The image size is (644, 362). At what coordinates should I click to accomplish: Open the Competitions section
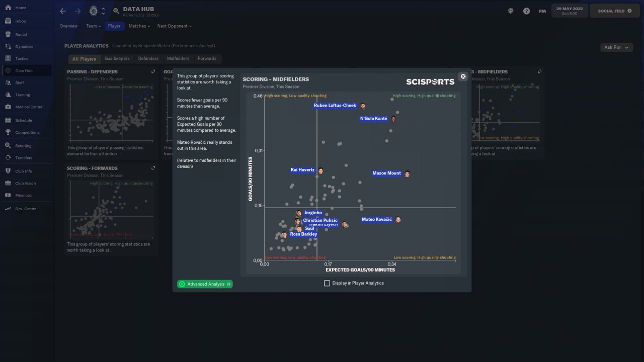click(26, 133)
